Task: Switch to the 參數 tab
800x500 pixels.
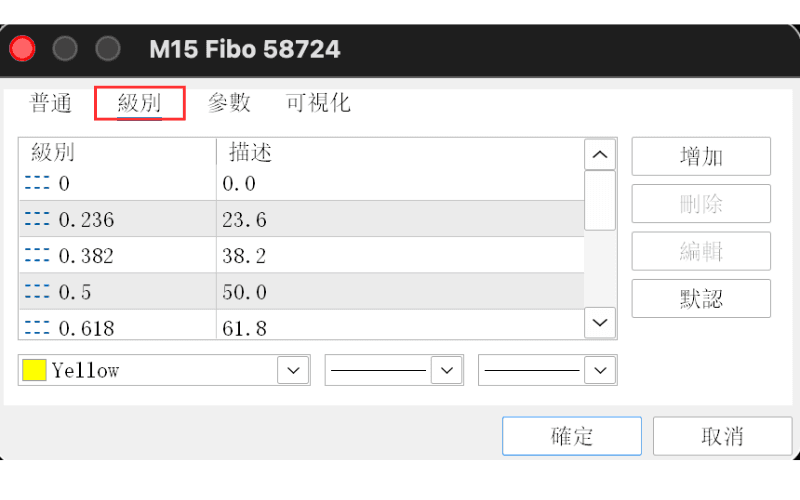Action: [229, 103]
